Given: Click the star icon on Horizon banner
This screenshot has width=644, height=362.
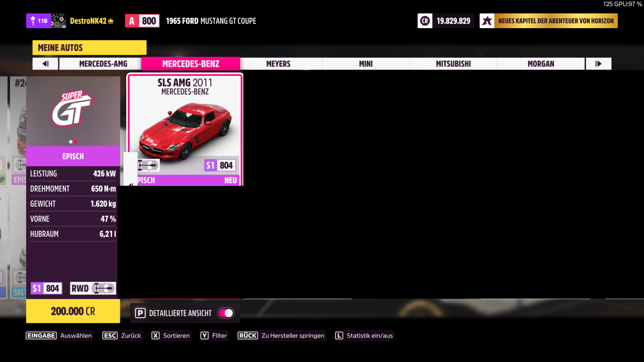Looking at the screenshot, I should 487,21.
